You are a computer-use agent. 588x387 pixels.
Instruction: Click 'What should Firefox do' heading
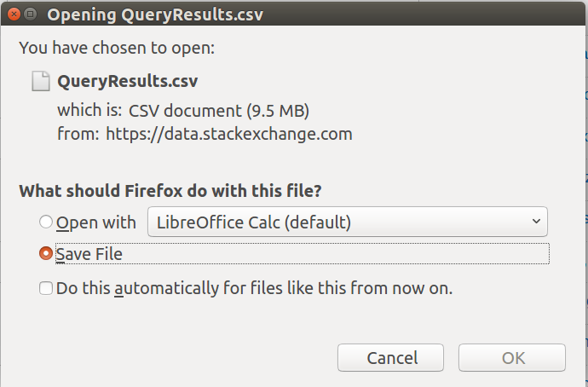coord(176,190)
